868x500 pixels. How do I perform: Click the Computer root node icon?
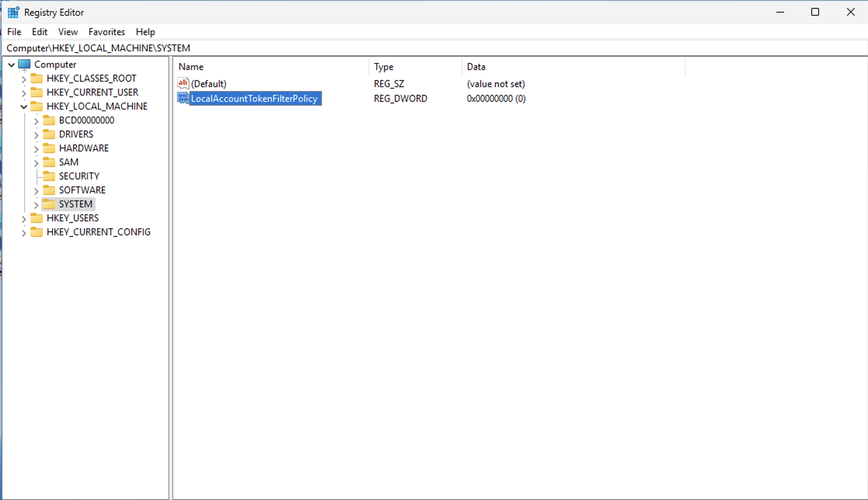24,64
